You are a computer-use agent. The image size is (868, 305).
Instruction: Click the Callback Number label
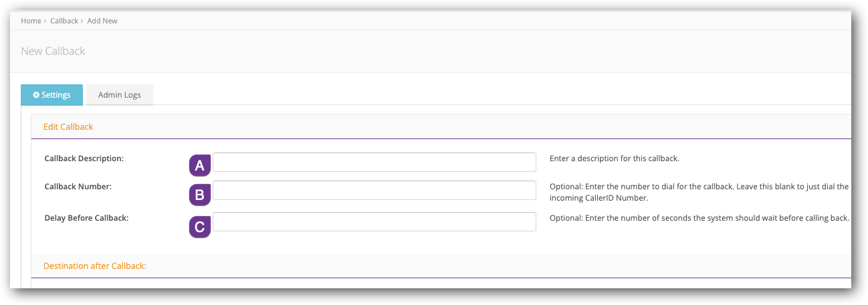(78, 187)
